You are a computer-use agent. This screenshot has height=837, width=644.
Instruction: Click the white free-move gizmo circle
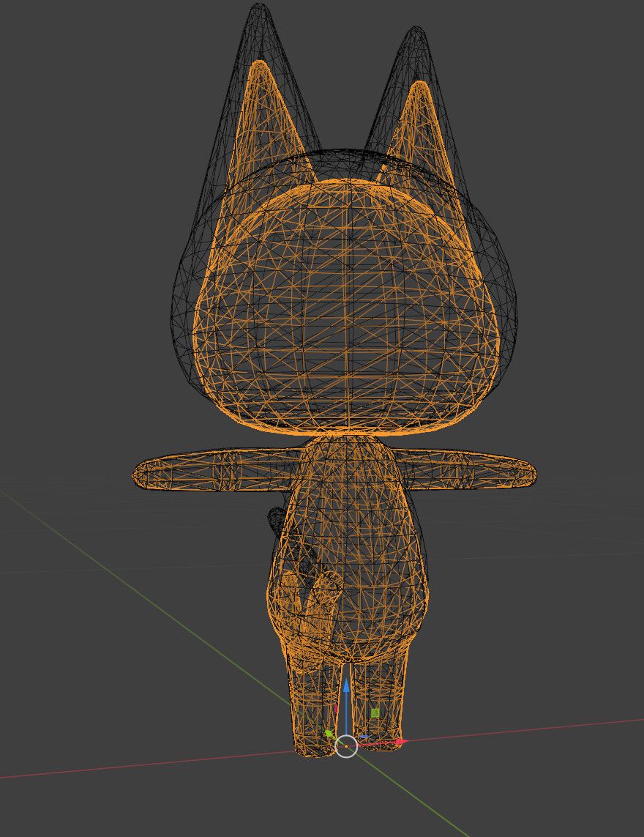(346, 746)
